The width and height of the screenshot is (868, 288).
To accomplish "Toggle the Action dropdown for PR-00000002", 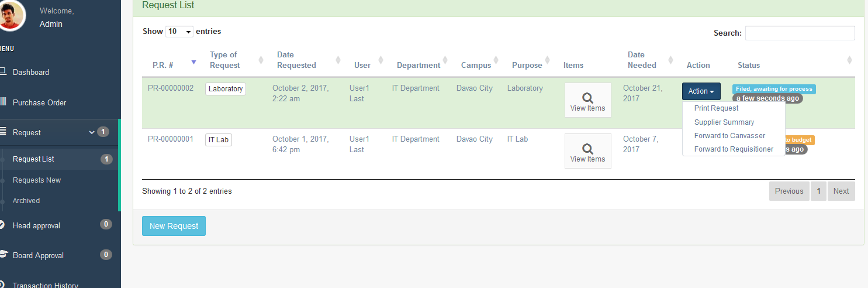I will (x=701, y=91).
